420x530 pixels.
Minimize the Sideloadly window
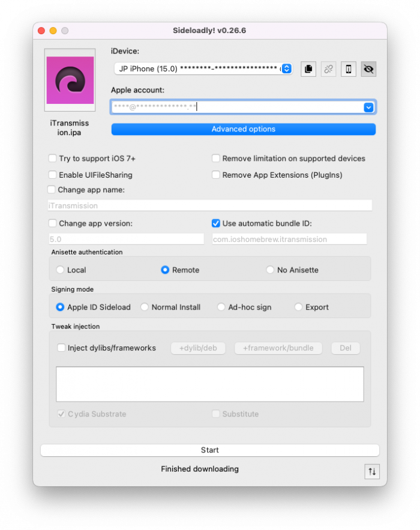(x=53, y=31)
